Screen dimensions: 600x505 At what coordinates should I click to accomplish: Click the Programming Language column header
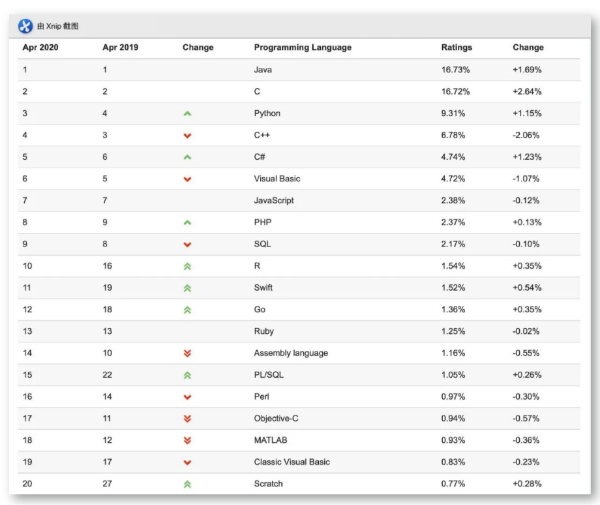click(x=302, y=48)
